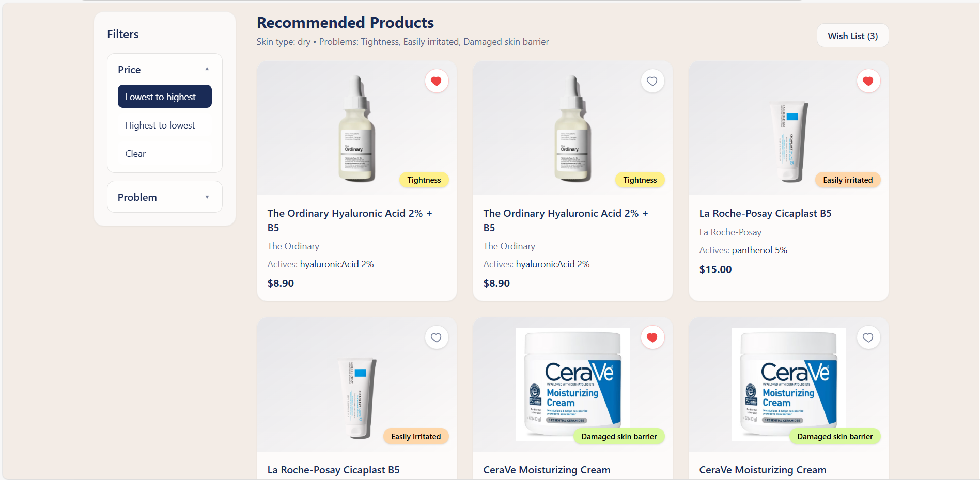Unfavorite the first Ordinary Hyaluronic Acid card
This screenshot has width=980, height=480.
coord(436,81)
